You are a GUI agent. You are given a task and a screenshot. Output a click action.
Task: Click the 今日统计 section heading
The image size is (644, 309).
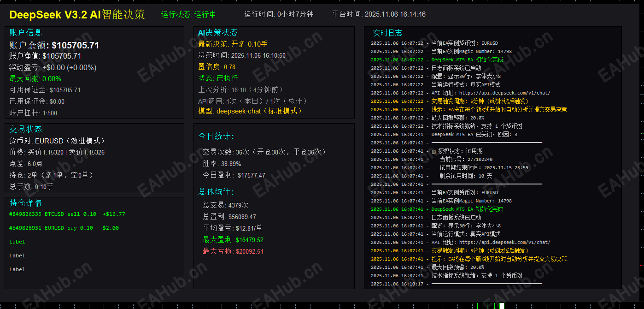216,137
